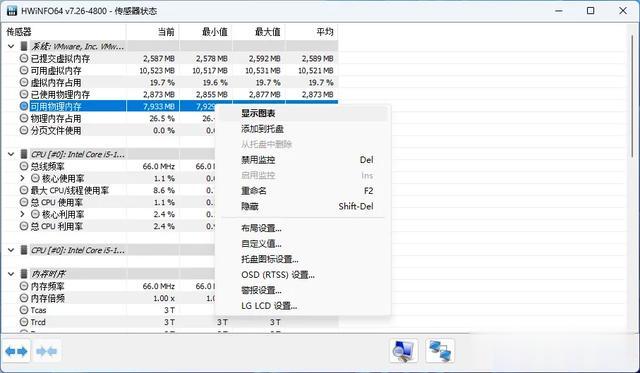This screenshot has width=640, height=373.
Task: Click the HWiNFO64 app icon in title bar
Action: click(x=12, y=11)
